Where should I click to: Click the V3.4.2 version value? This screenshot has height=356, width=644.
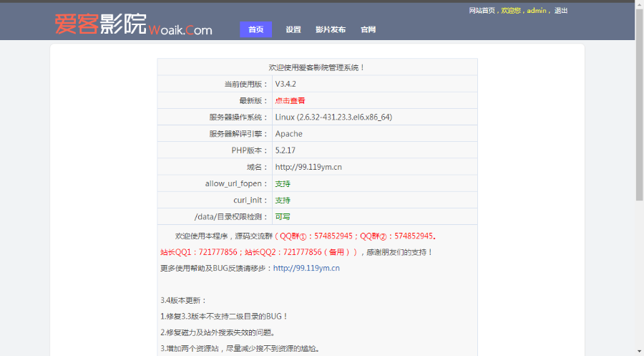pos(286,84)
